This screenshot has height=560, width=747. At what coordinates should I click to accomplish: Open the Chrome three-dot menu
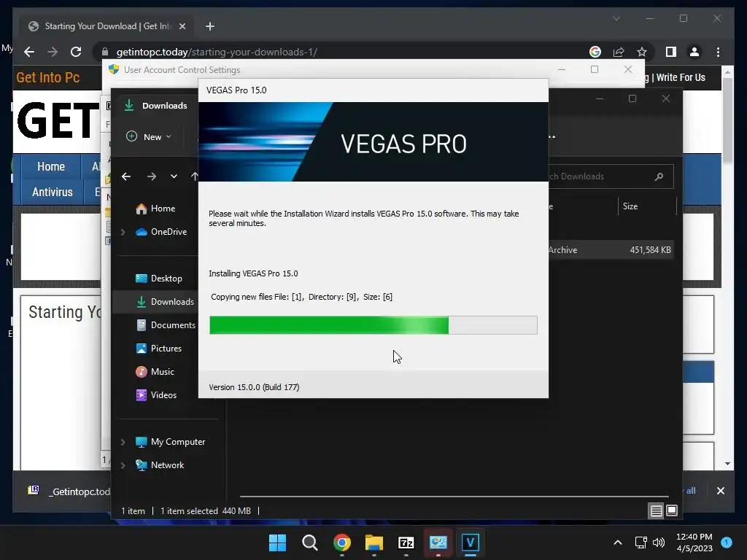[718, 52]
